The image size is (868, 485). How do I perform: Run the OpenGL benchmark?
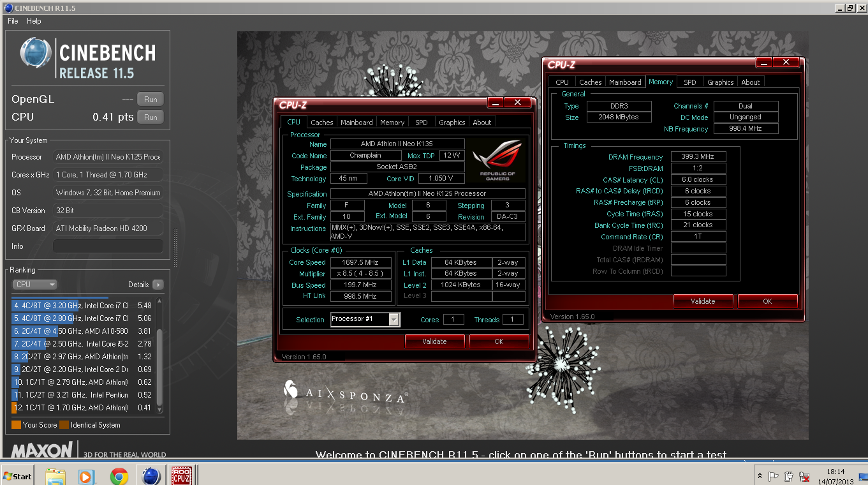pos(151,100)
